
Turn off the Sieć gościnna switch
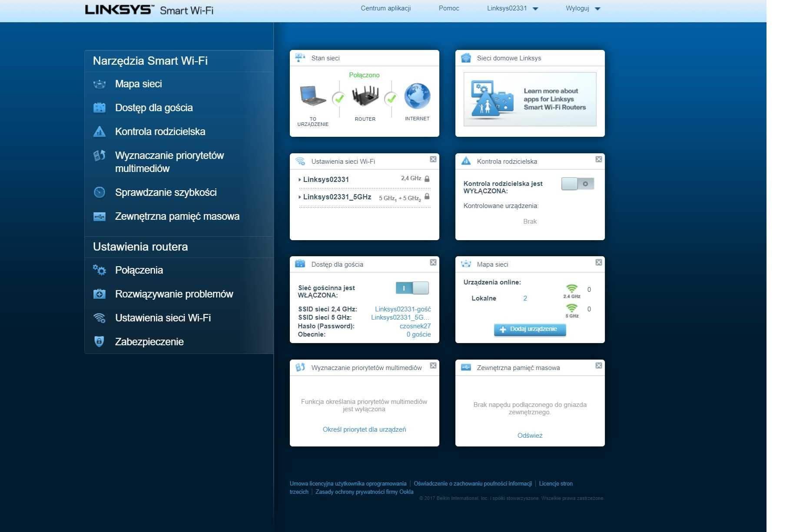412,288
